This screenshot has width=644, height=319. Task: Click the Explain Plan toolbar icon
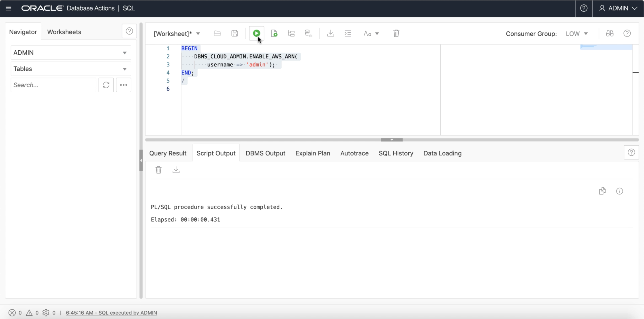click(x=291, y=33)
